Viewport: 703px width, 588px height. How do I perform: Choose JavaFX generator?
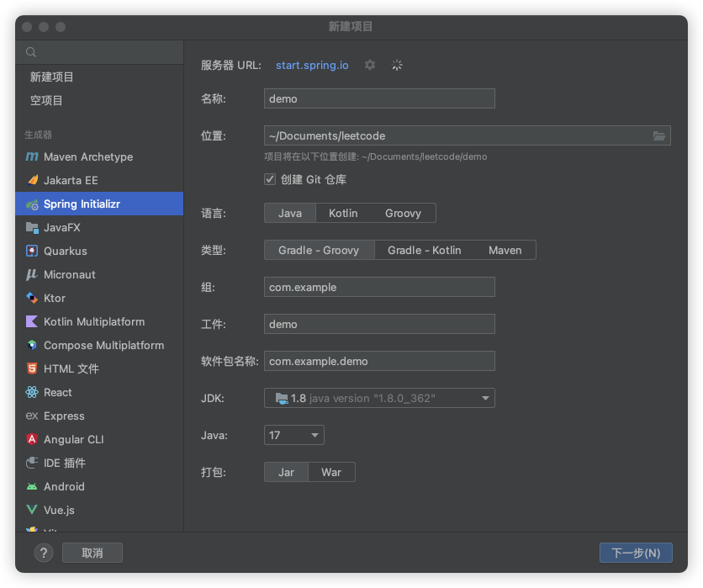tap(99, 227)
